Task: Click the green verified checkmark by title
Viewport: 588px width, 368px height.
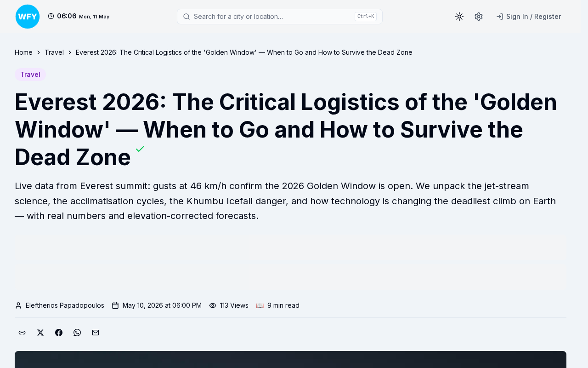Action: 140,149
